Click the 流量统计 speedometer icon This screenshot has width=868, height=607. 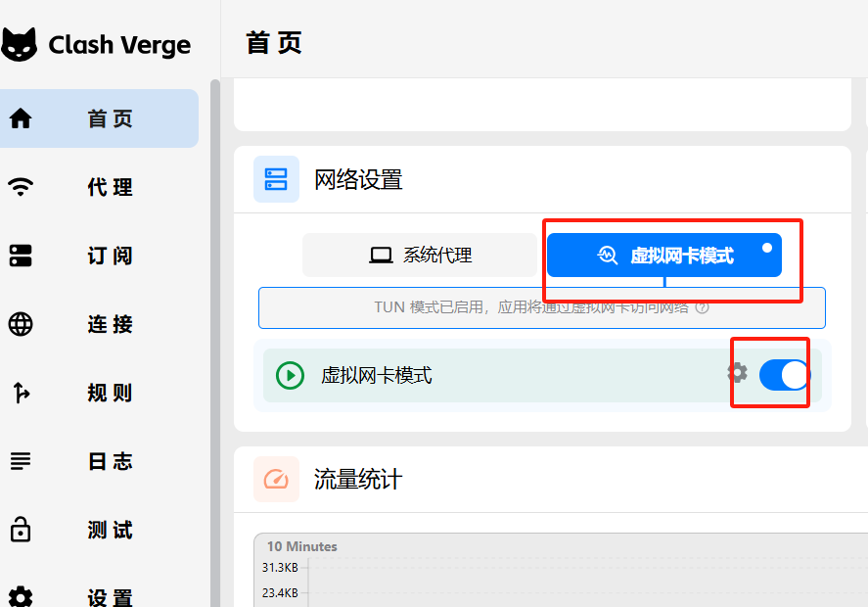click(276, 479)
